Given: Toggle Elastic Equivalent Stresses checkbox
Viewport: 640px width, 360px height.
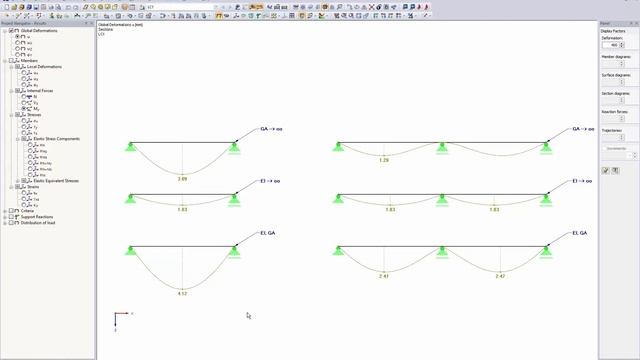Looking at the screenshot, I should click(24, 180).
